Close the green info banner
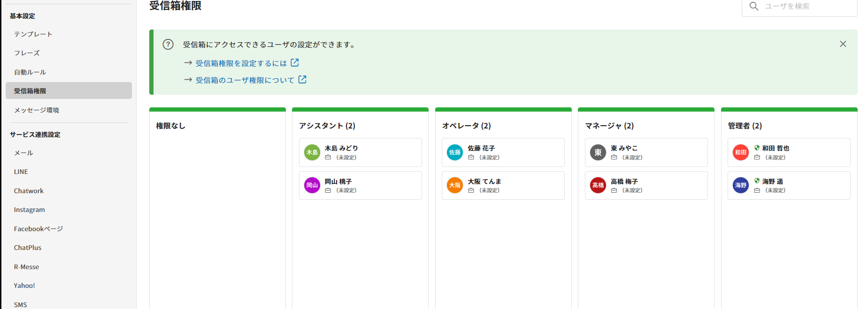868x309 pixels. pyautogui.click(x=843, y=44)
